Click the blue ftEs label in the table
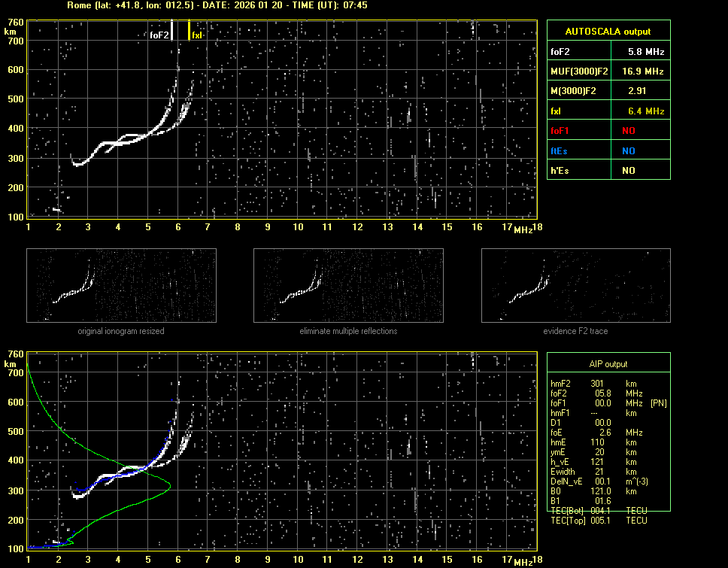 coord(561,150)
